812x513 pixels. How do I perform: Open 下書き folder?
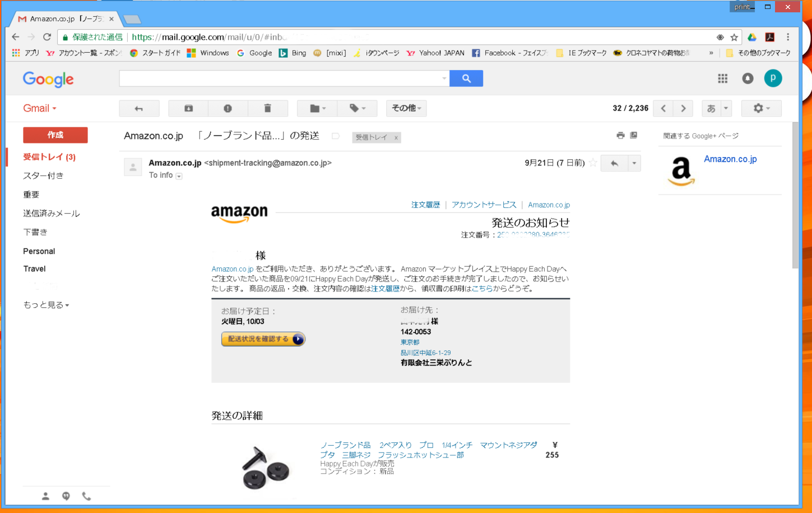pyautogui.click(x=35, y=232)
